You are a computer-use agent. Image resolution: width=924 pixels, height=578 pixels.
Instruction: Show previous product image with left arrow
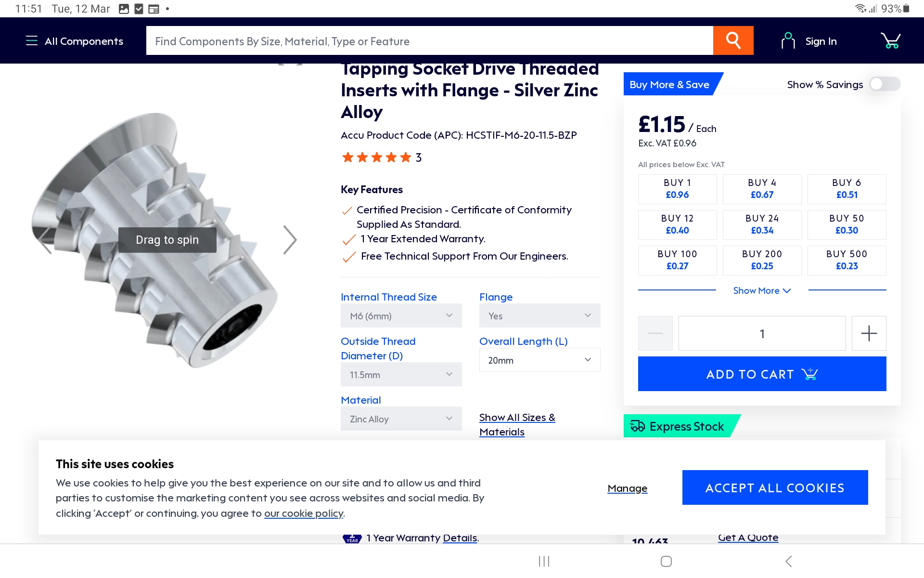coord(45,240)
